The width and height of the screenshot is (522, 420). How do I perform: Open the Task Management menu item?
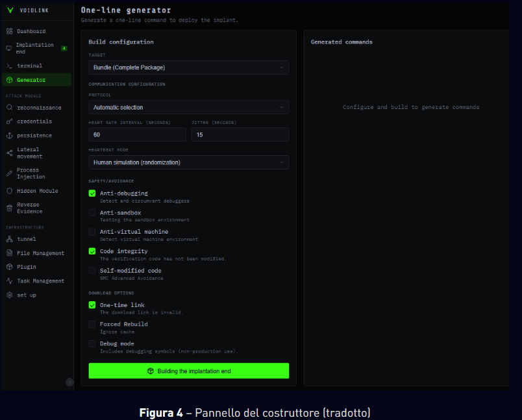40,281
